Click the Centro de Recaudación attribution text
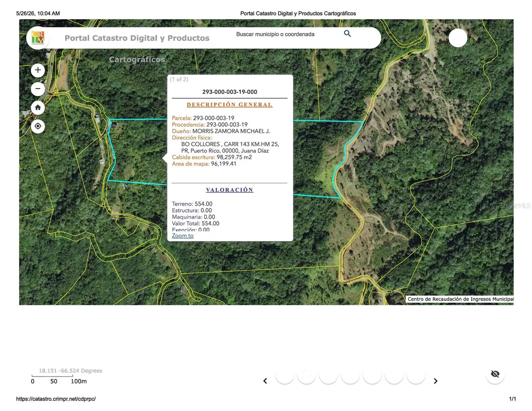The height and width of the screenshot is (411, 532). 460,299
